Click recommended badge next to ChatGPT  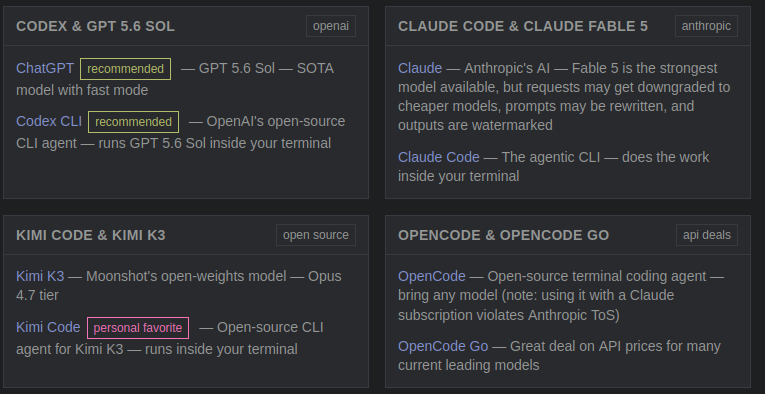click(x=125, y=69)
